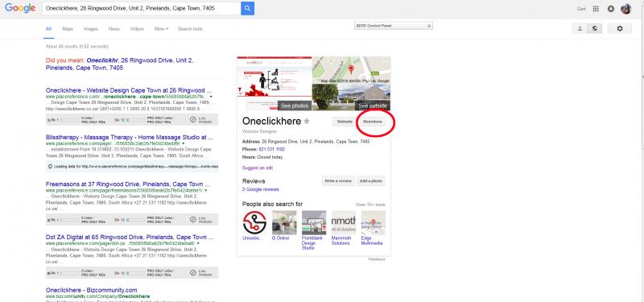Open the Google apps grid
Screen dimensions: 644x302
[x=596, y=9]
